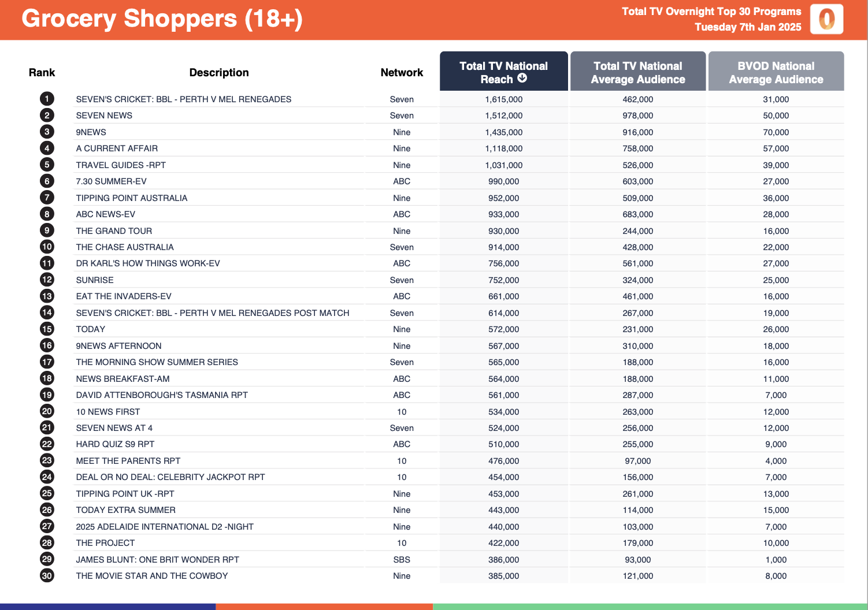Click 'SEVEN'S CRICKET: BBL - PERTH V MEL RENEGADES' row 1
This screenshot has height=610, width=868.
pos(184,99)
